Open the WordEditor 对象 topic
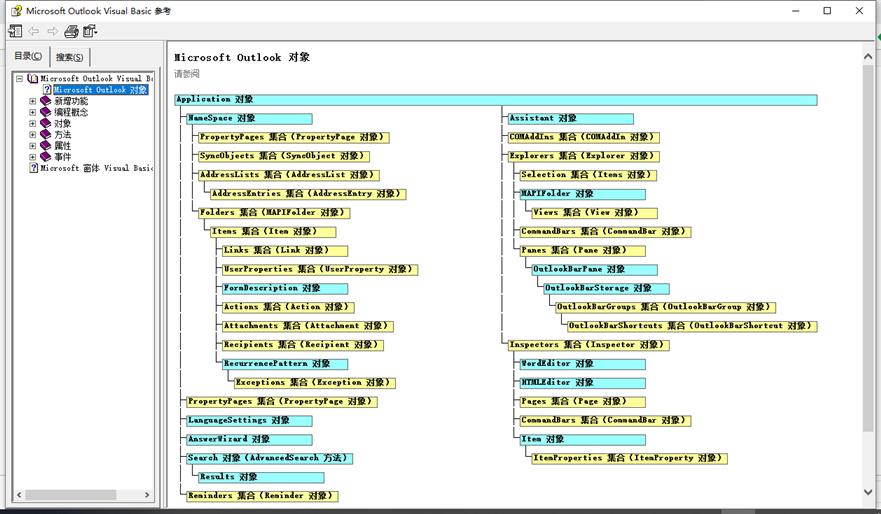This screenshot has width=881, height=514. tap(583, 364)
